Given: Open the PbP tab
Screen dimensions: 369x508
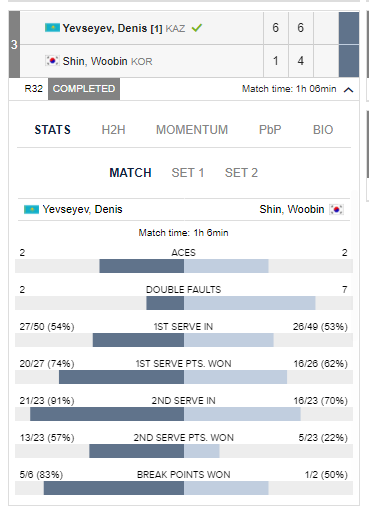Looking at the screenshot, I should tap(270, 130).
